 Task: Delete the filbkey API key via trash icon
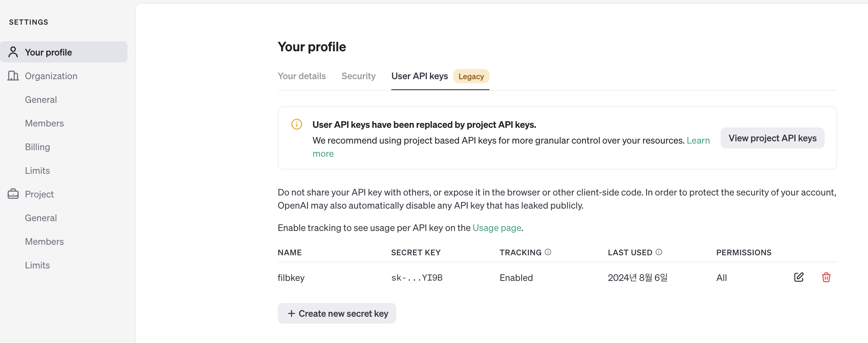click(x=826, y=277)
